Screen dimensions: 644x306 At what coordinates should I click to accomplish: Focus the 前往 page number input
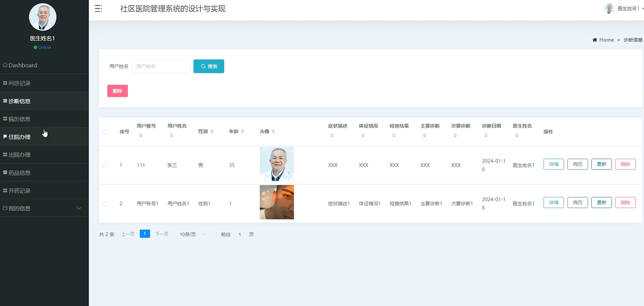coord(240,234)
